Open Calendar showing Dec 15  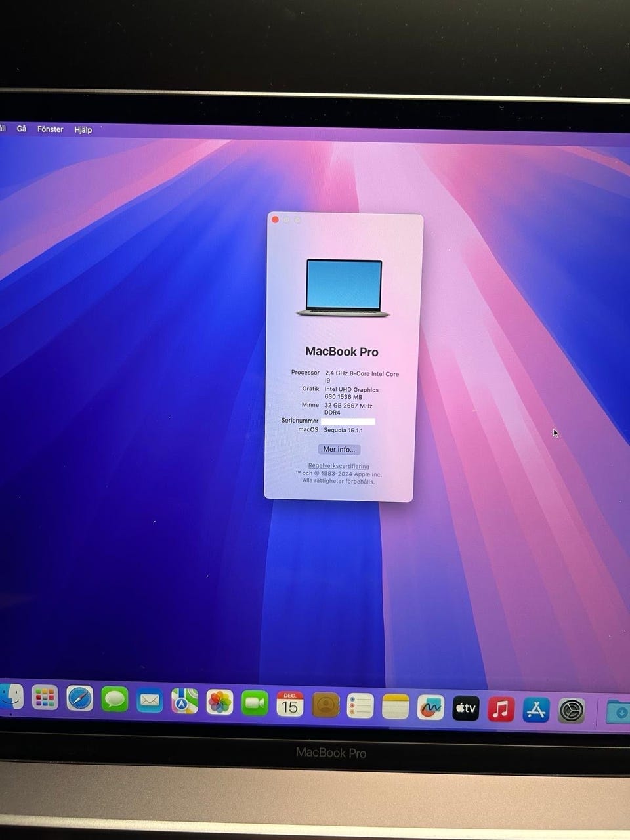click(290, 704)
